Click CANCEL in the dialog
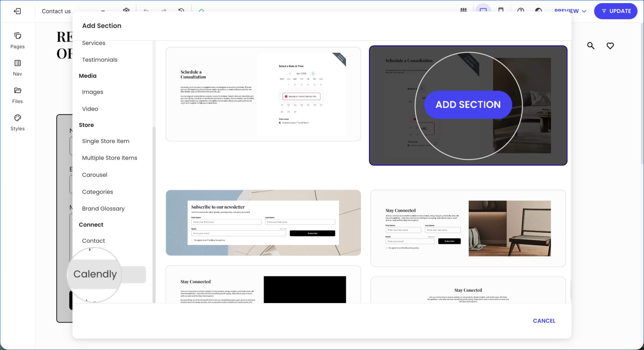The image size is (644, 350). pyautogui.click(x=544, y=321)
